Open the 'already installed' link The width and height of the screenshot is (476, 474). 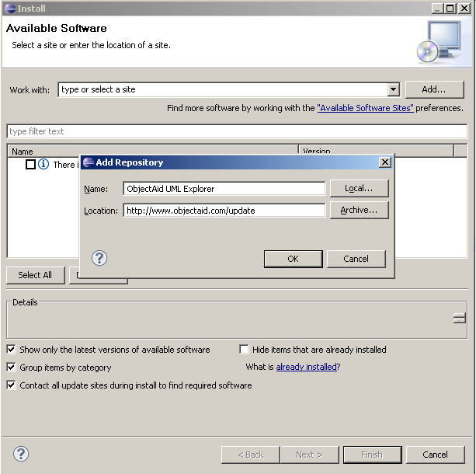pos(306,367)
